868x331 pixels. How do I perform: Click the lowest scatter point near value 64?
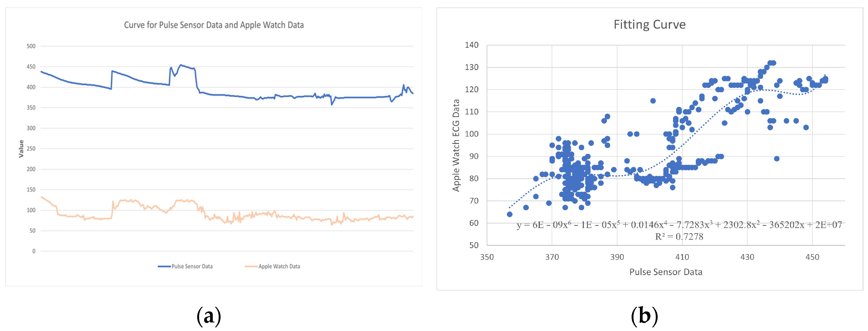510,214
